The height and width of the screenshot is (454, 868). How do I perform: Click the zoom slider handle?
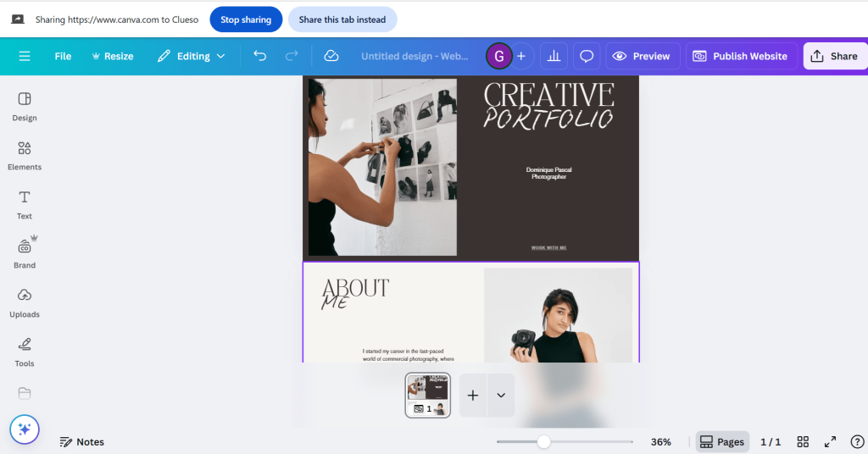click(544, 441)
